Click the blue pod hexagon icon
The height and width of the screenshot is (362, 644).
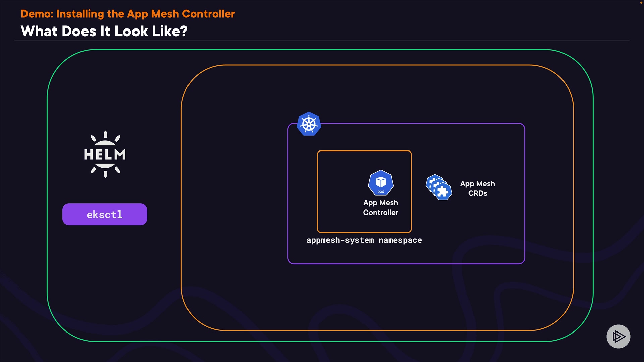381,183
